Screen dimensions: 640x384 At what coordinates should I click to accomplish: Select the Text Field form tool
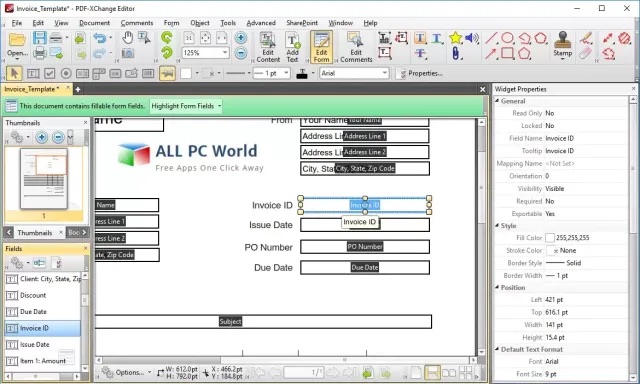(x=33, y=73)
